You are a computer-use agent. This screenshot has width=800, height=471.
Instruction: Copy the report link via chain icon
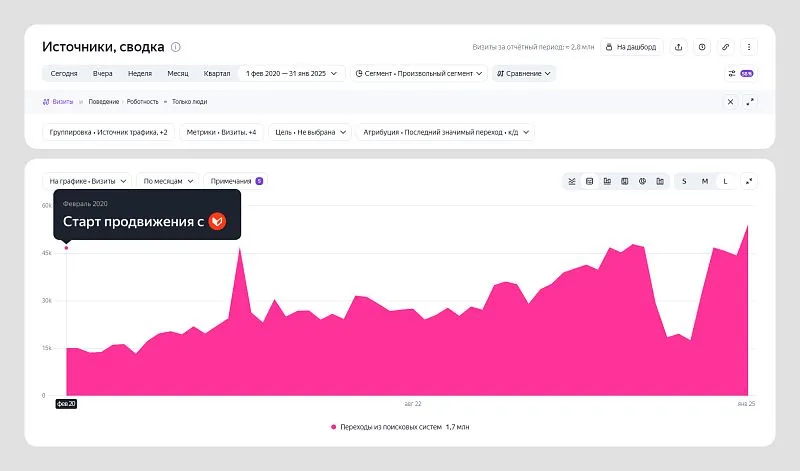coord(726,47)
